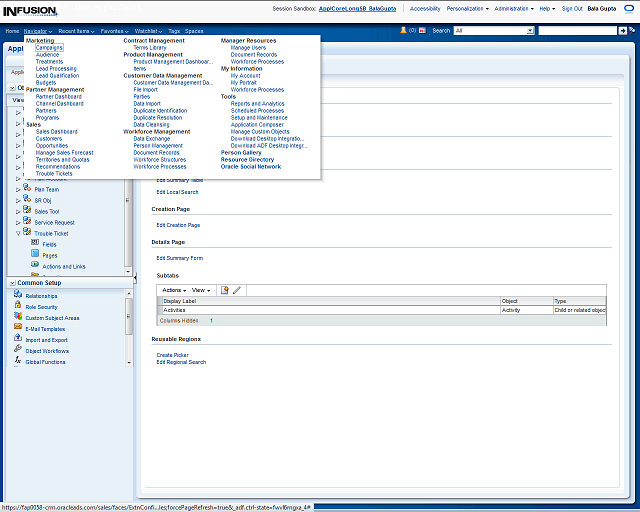Click the create subtab icon
This screenshot has width=640, height=512.
[225, 290]
